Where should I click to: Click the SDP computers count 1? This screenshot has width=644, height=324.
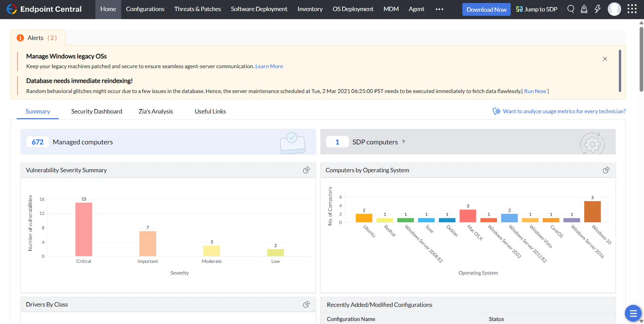pyautogui.click(x=337, y=142)
